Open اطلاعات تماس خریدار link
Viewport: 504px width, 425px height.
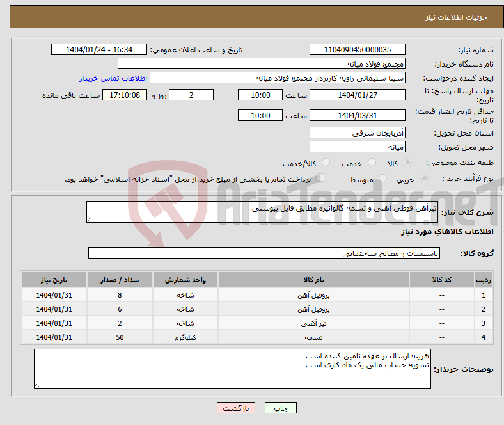113,78
